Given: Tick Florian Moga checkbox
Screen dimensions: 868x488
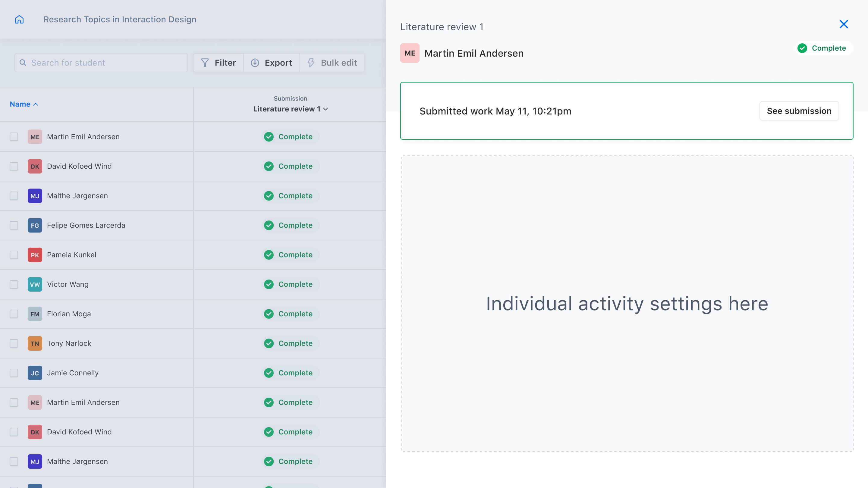Looking at the screenshot, I should pos(14,314).
